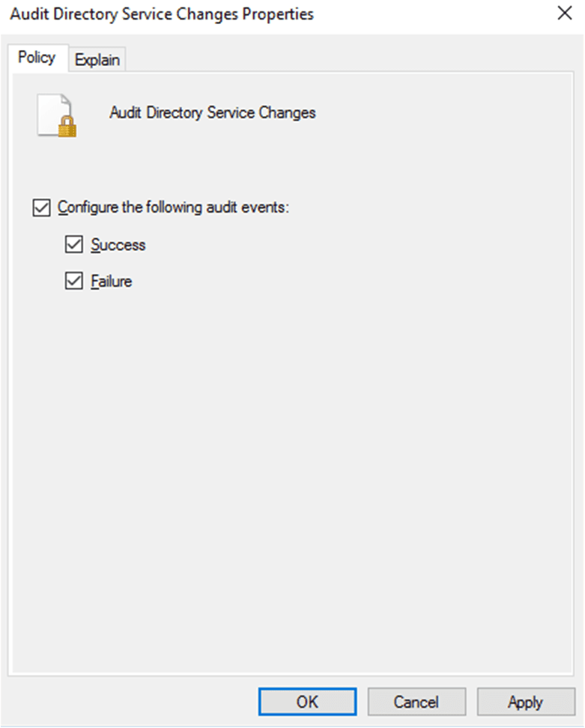Image resolution: width=585 pixels, height=728 pixels.
Task: Click the Success label text
Action: (x=118, y=245)
